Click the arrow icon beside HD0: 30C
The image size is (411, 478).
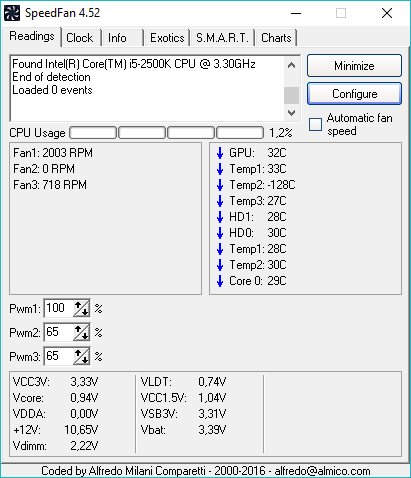coord(220,233)
